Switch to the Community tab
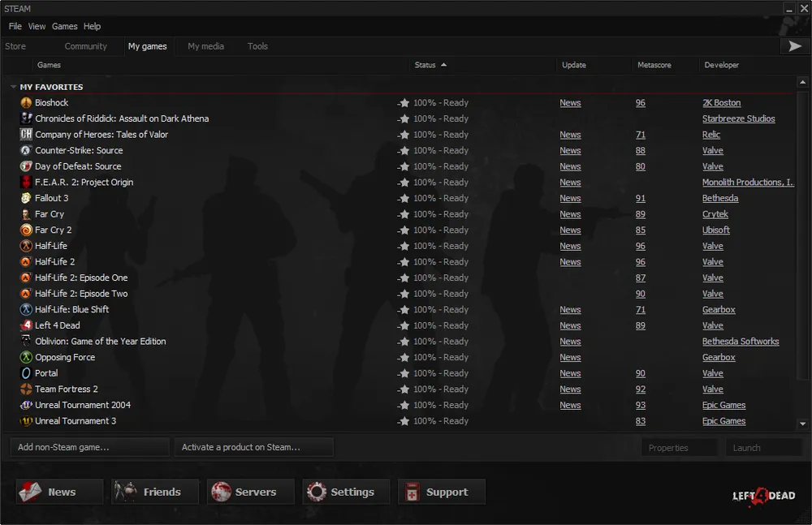812x525 pixels. tap(85, 46)
